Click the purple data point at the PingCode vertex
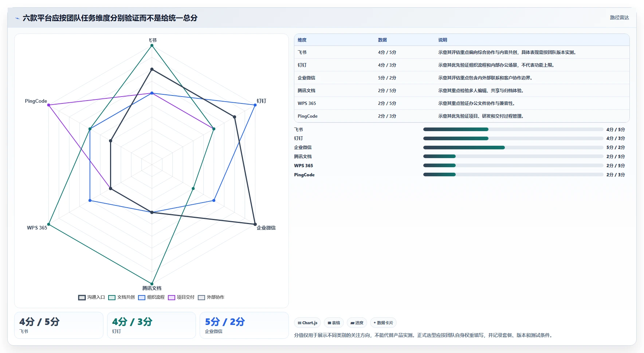 49,105
